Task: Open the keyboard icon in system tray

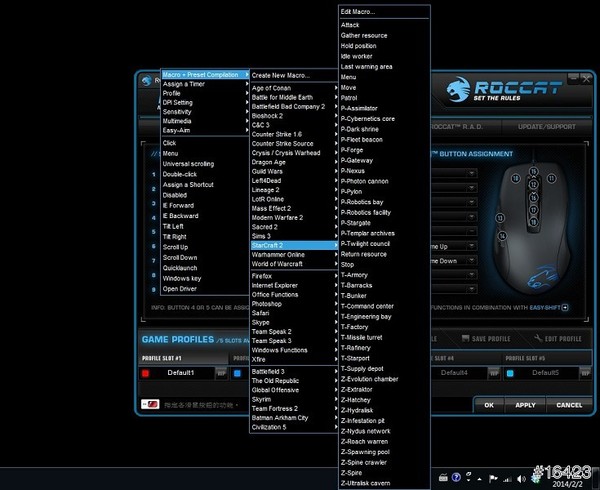Action: [443, 477]
